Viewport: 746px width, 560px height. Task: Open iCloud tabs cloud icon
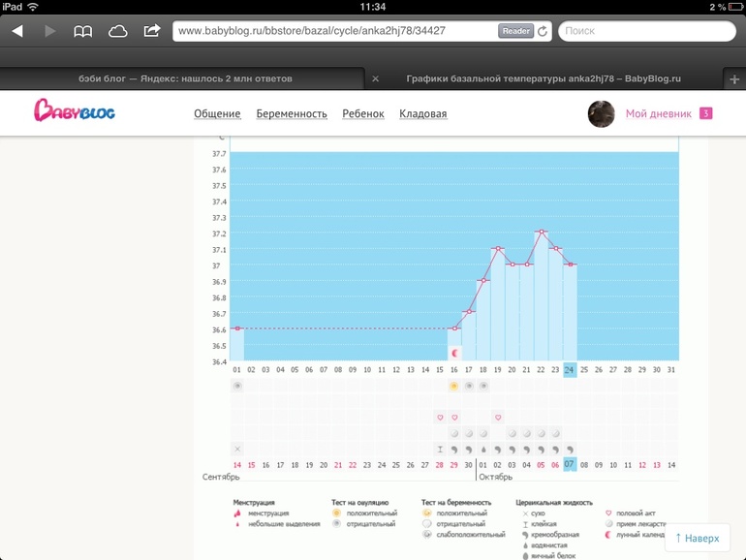click(117, 31)
